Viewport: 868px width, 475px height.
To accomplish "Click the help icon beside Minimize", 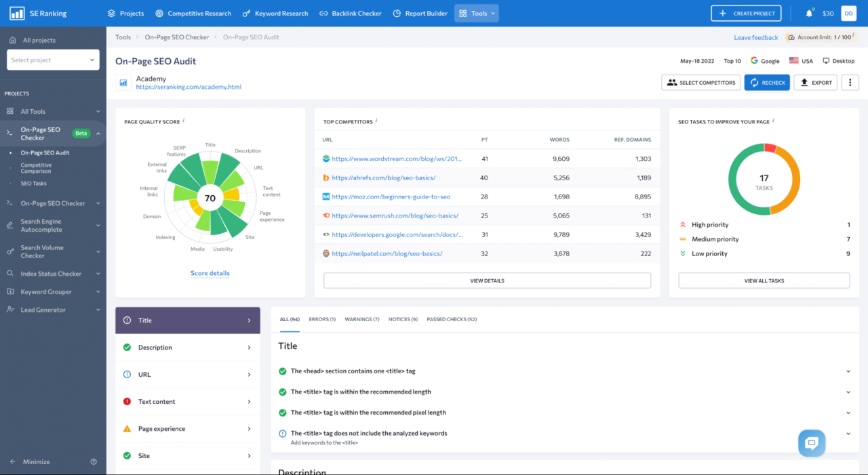I will point(94,461).
